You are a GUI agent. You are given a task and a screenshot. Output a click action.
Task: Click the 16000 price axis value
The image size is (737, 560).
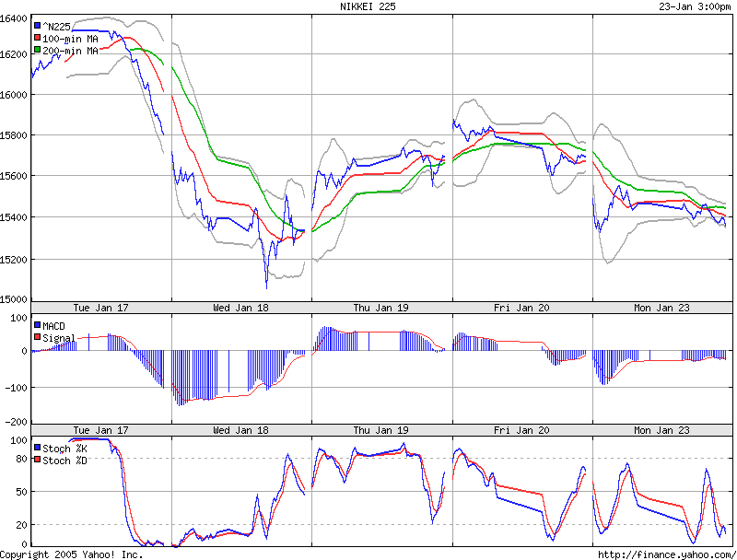pos(14,95)
